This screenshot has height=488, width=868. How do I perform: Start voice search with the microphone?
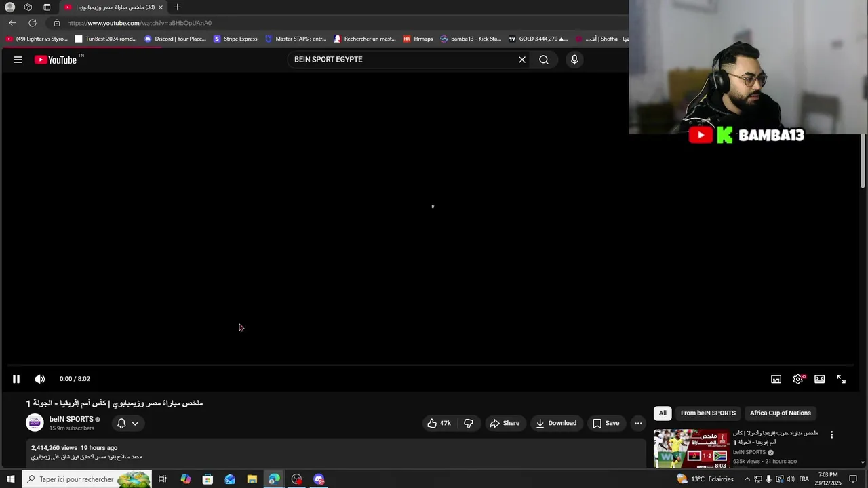pyautogui.click(x=574, y=60)
